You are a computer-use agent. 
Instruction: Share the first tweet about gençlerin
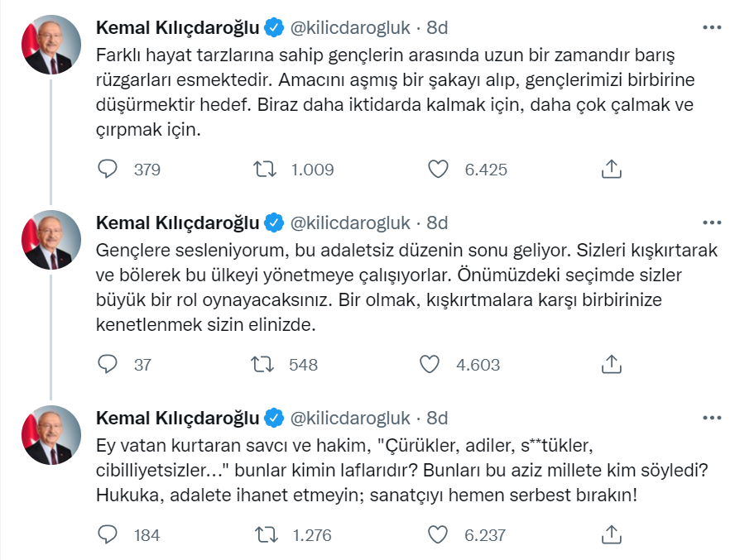[x=610, y=170]
